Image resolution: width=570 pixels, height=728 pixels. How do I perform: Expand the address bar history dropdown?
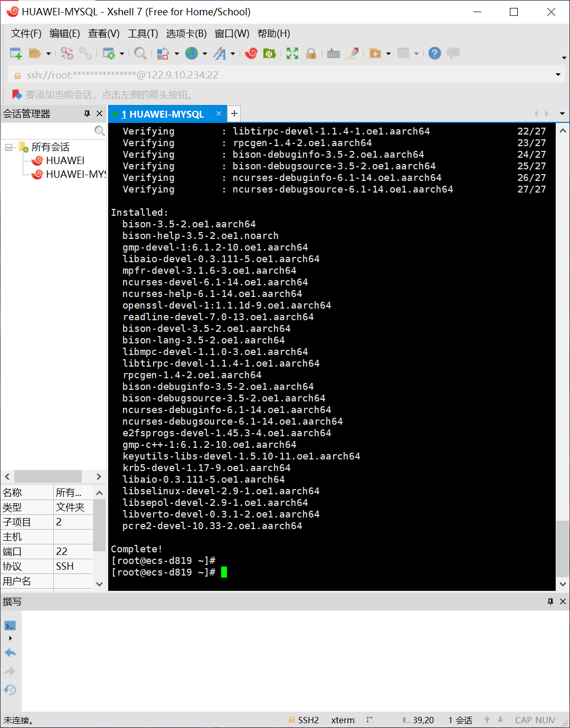pos(558,75)
